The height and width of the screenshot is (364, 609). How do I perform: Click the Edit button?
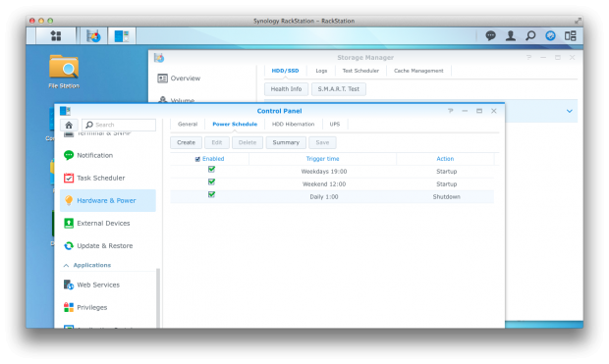point(217,143)
